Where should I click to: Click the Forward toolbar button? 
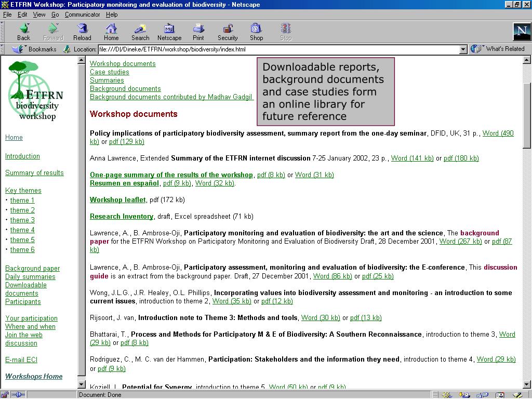[x=54, y=32]
